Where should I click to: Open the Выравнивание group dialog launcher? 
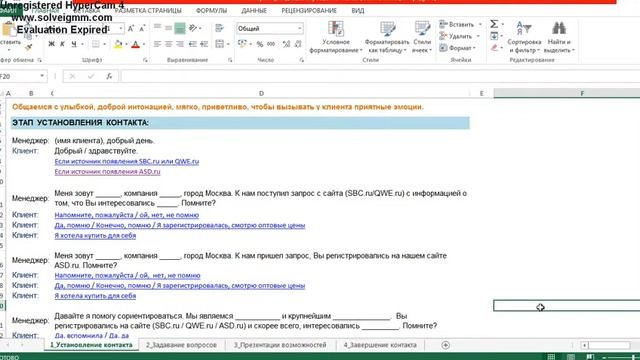(x=230, y=60)
